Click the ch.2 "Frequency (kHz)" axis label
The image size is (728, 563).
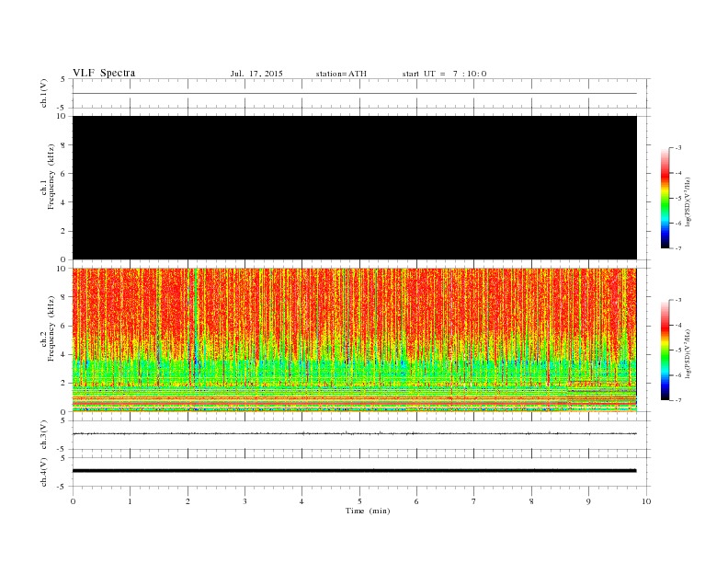tap(51, 327)
